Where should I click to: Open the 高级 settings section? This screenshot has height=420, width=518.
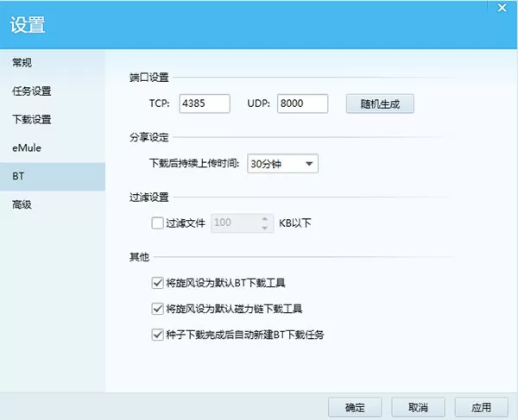[x=53, y=204]
